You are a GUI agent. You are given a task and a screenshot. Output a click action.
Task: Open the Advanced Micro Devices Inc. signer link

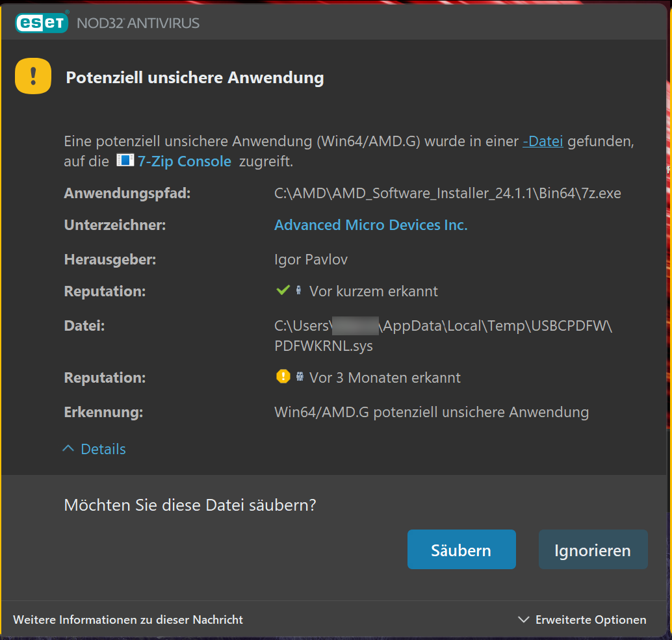(370, 225)
